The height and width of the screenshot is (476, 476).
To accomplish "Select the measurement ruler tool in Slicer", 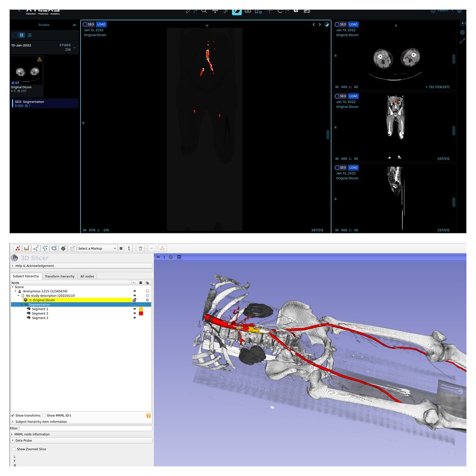I will pos(27,248).
